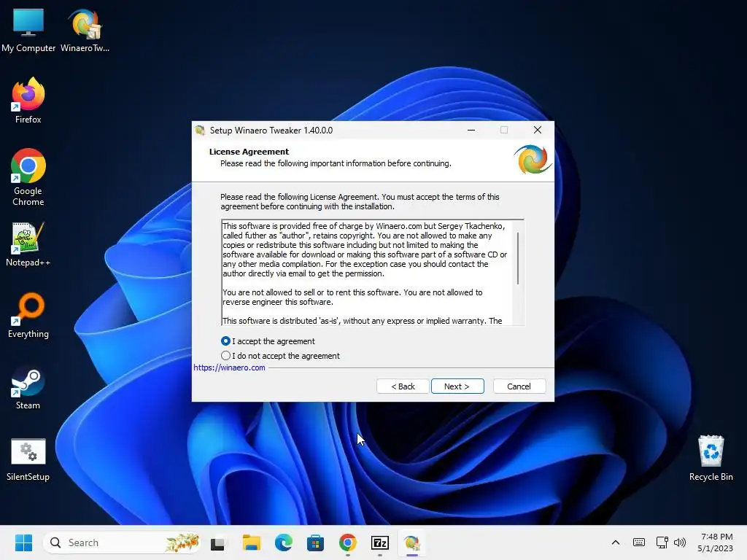Image resolution: width=747 pixels, height=560 pixels.
Task: Open the https://winaero.com link
Action: 229,367
